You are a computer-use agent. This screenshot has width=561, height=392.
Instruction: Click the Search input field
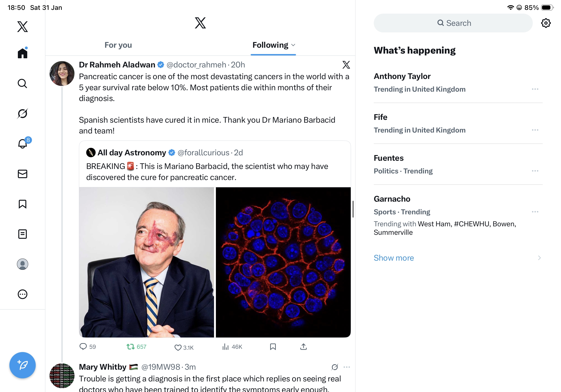tap(453, 23)
